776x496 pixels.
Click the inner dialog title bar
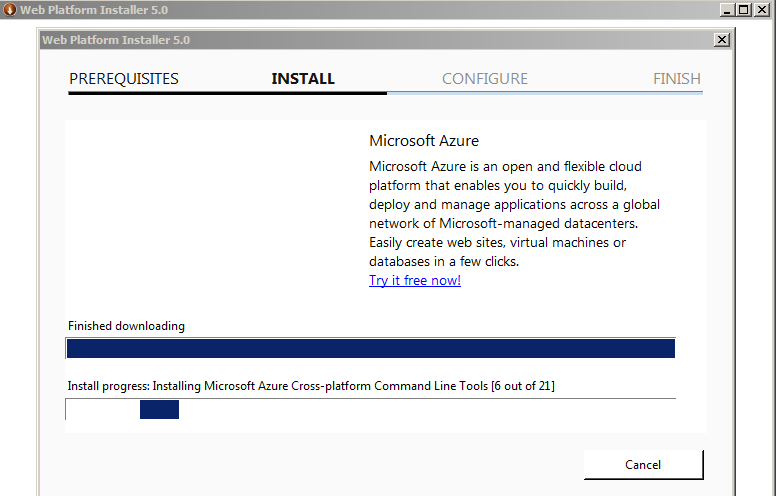(376, 40)
